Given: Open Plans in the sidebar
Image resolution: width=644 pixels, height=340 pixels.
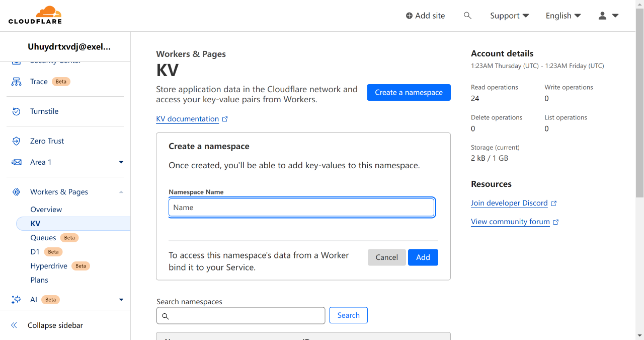Looking at the screenshot, I should coord(39,280).
